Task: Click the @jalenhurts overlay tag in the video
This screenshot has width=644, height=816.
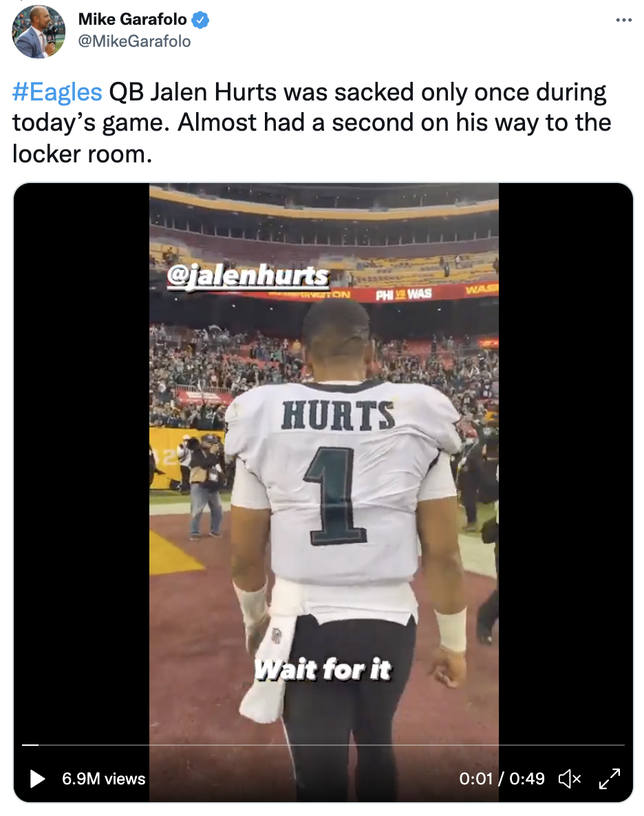Action: (248, 275)
